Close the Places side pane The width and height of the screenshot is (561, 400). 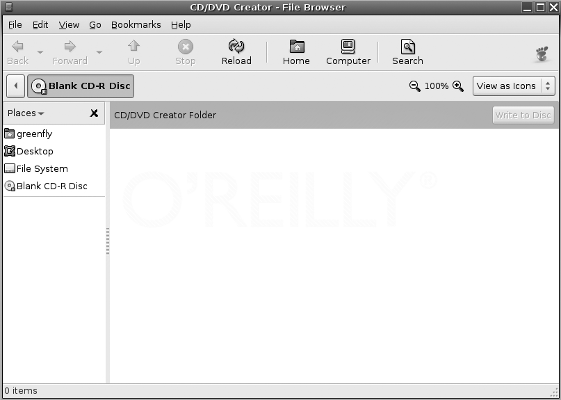[x=94, y=113]
